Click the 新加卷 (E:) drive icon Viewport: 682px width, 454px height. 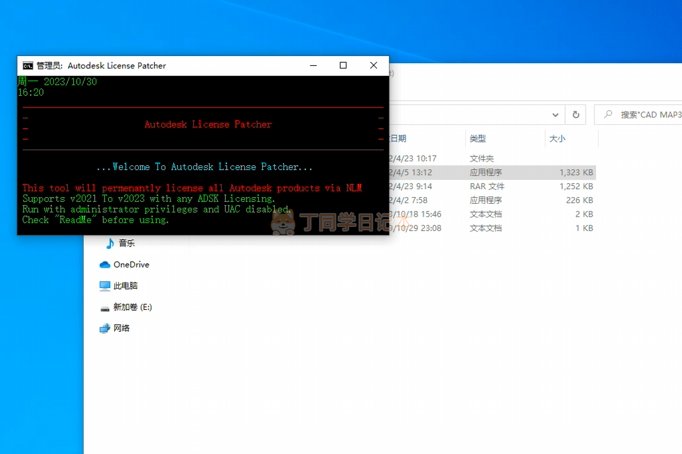[105, 308]
